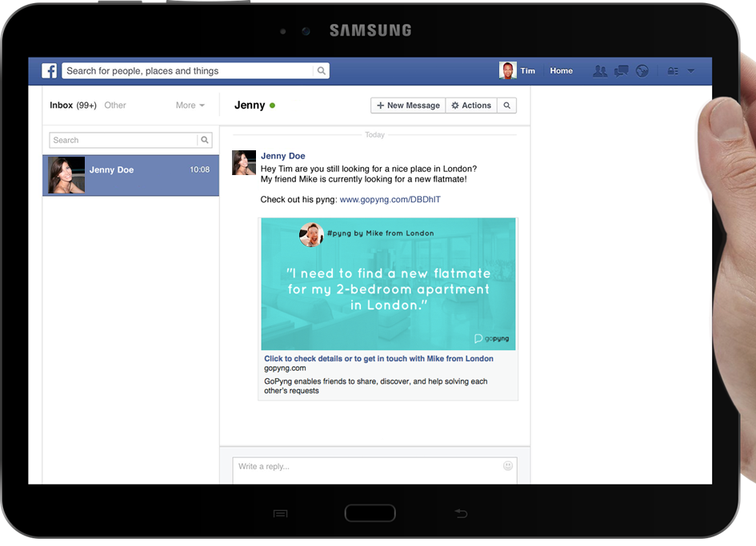The image size is (756, 546).
Task: Click the inbox search magnifier icon
Action: [x=205, y=140]
